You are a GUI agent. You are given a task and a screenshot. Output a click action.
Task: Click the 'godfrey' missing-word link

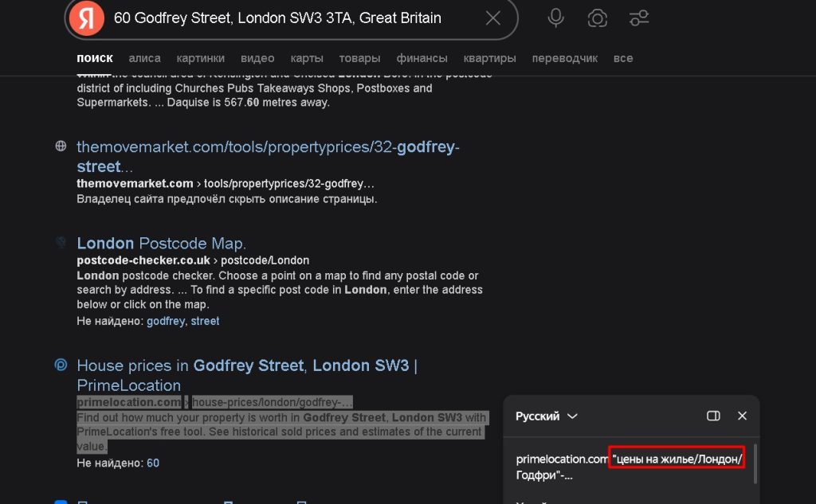pos(165,321)
